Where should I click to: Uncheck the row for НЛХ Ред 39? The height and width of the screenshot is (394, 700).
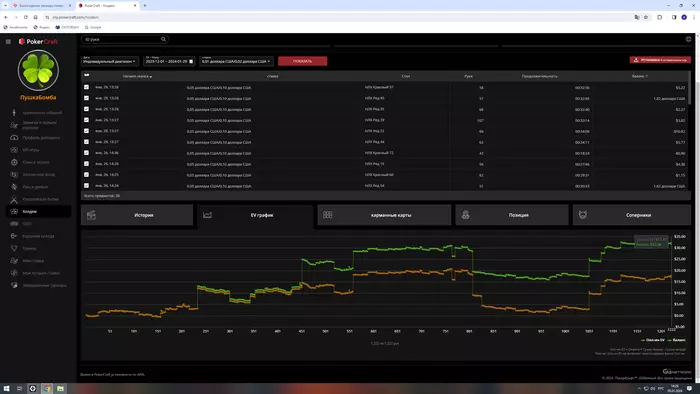point(87,120)
